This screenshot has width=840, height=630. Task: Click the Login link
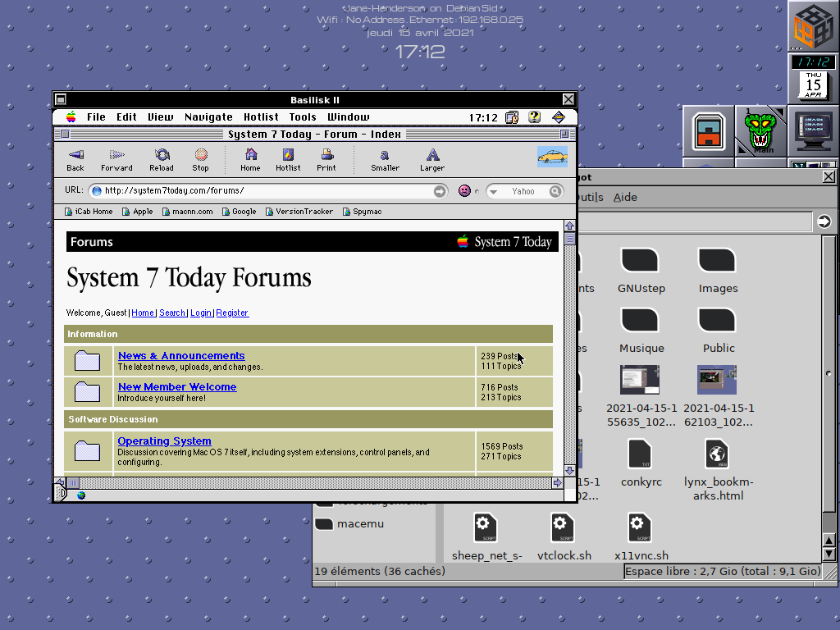coord(201,313)
